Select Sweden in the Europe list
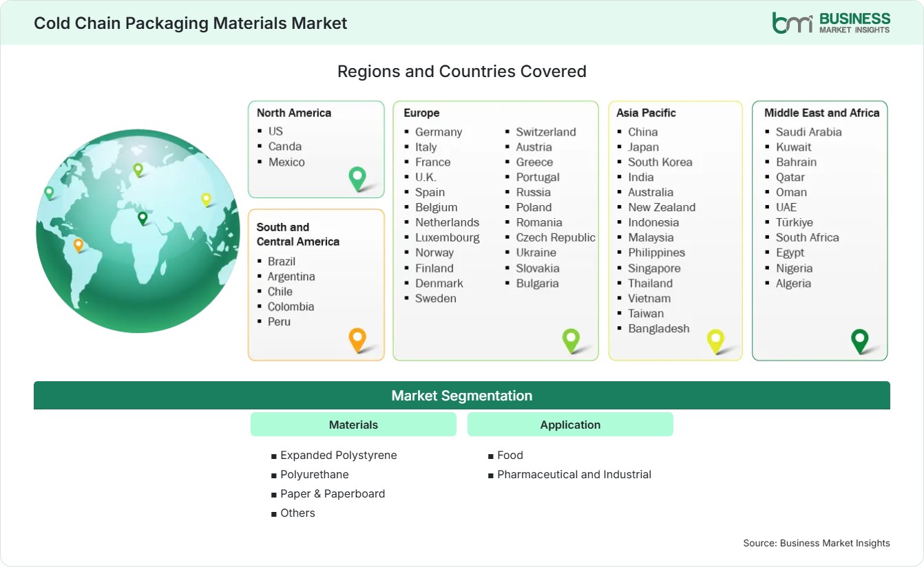 tap(436, 298)
